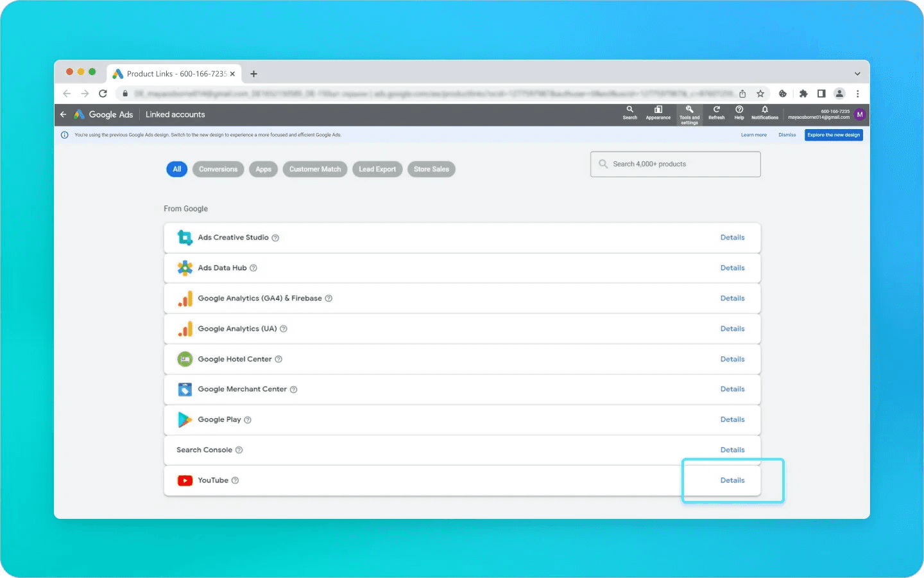Click the Refresh icon in Google Ads
Viewport: 924px width, 578px height.
coord(716,113)
